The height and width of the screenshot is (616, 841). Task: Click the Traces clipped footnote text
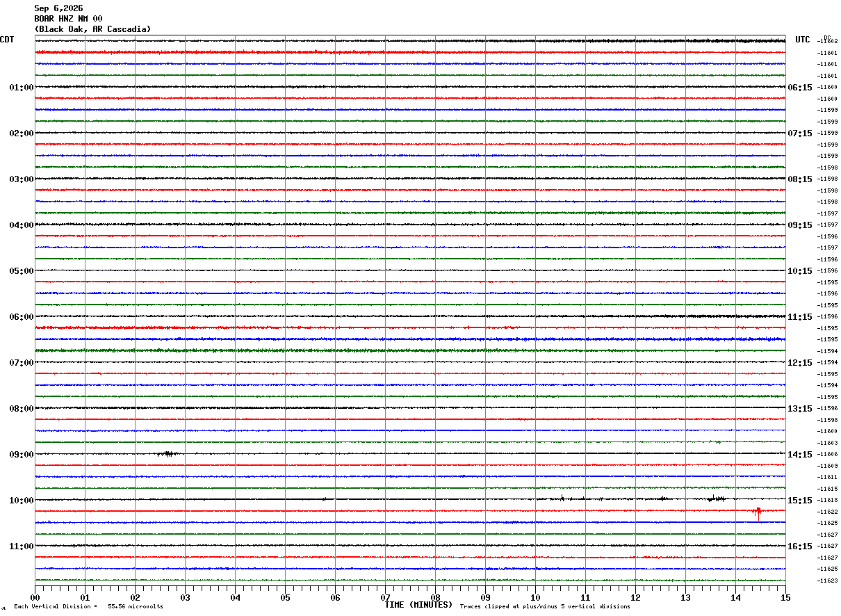545,607
